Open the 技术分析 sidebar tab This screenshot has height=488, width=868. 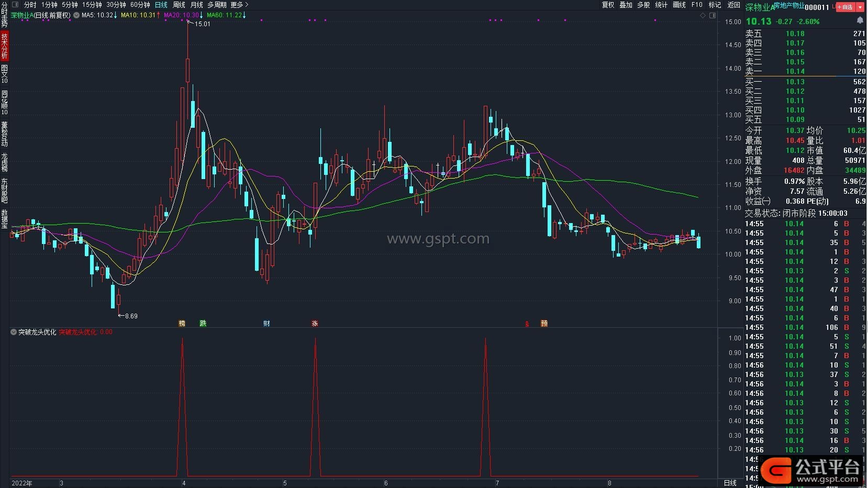(4, 46)
